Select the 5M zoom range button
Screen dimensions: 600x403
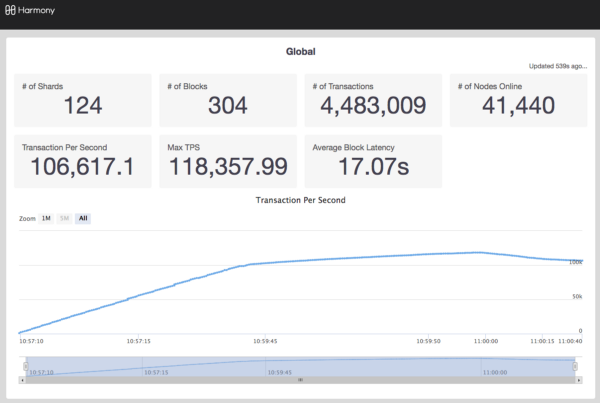coord(64,218)
